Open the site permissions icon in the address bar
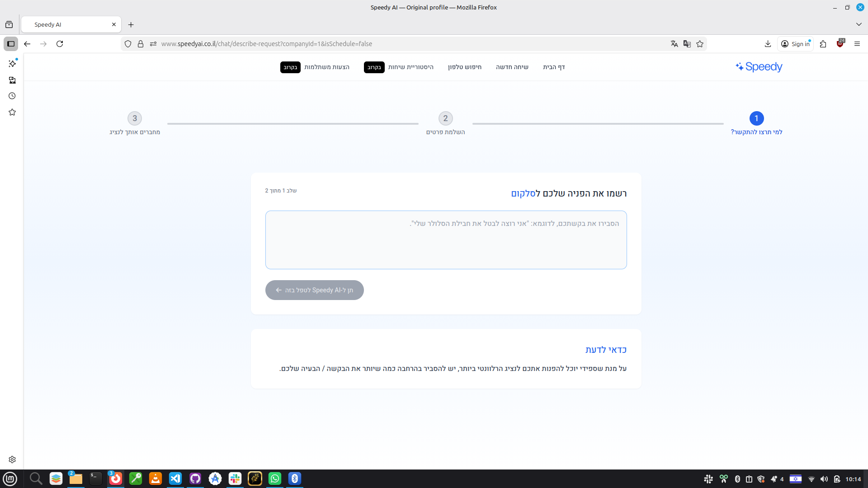Image resolution: width=868 pixels, height=488 pixels. click(x=153, y=44)
